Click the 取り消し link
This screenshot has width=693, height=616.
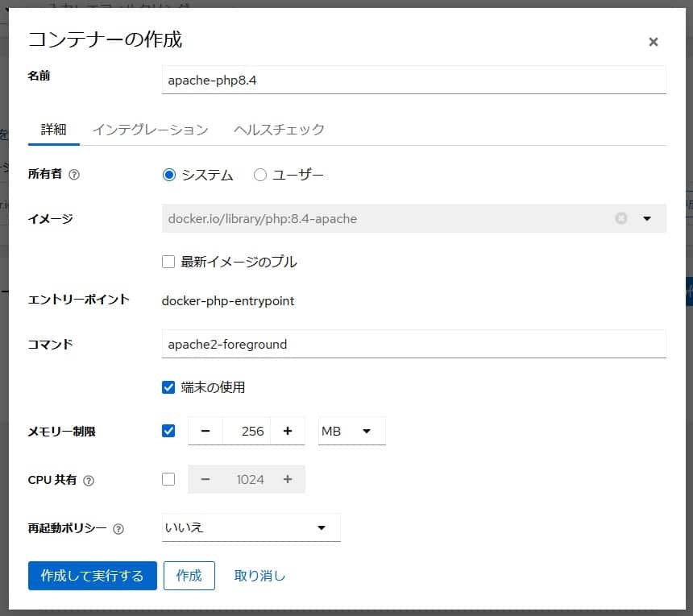259,576
